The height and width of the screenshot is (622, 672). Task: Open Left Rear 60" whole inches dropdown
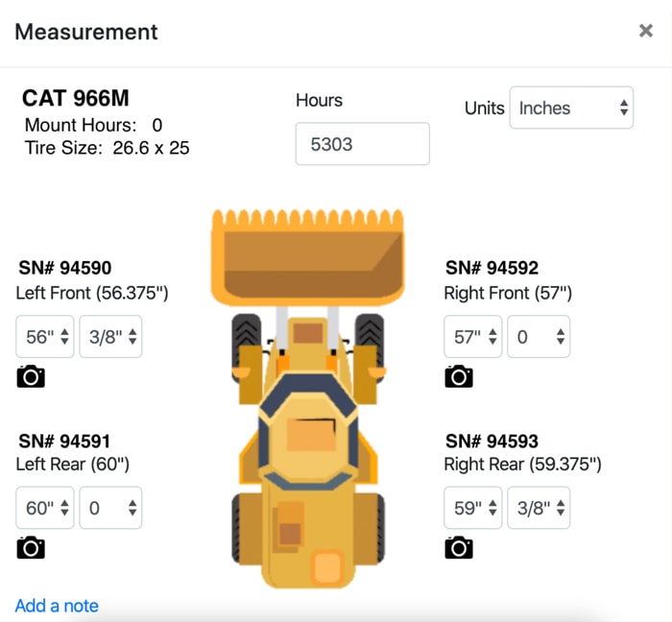click(45, 508)
